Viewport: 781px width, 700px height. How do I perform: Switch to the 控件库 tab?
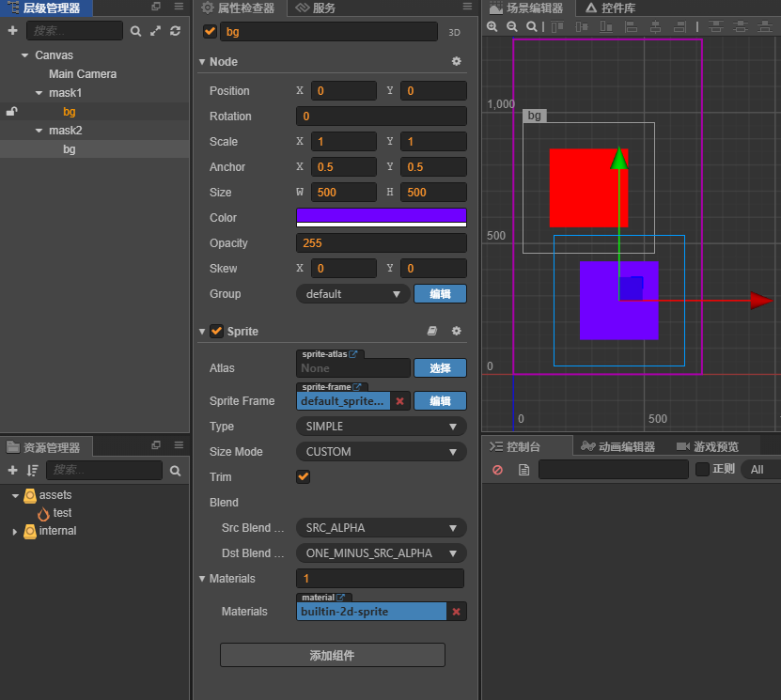pyautogui.click(x=611, y=8)
